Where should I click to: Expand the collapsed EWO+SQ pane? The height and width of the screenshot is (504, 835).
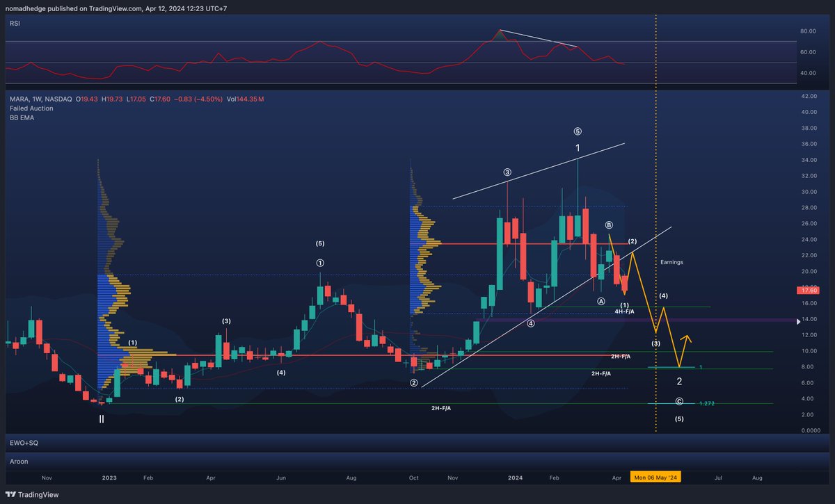pos(24,443)
